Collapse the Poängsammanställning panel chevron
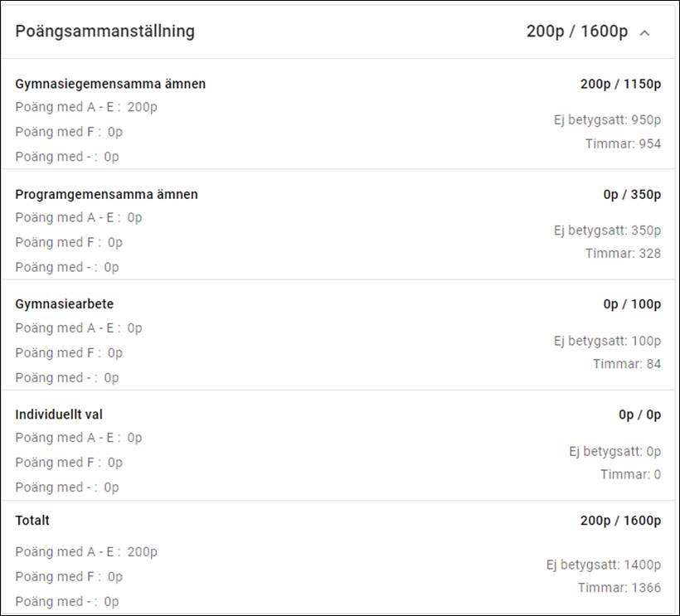 645,32
